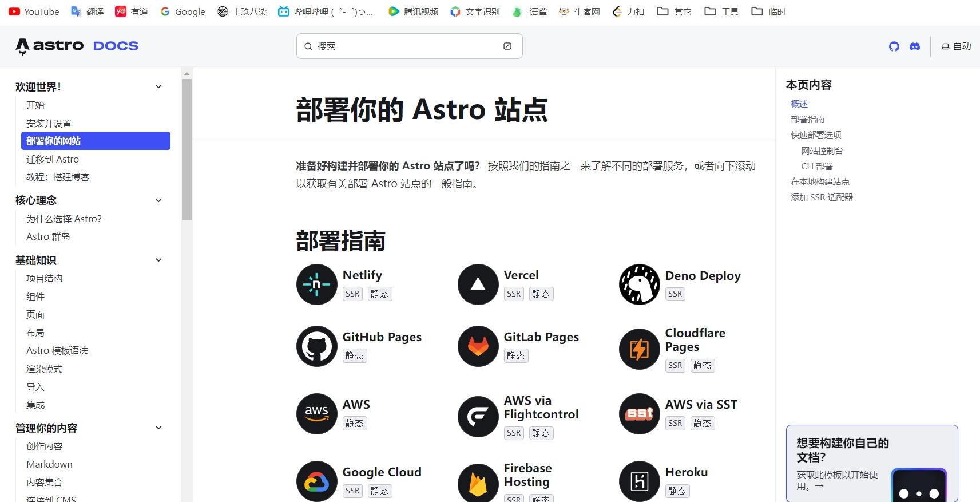Open the Discord icon in header
This screenshot has height=502, width=980.
[914, 46]
